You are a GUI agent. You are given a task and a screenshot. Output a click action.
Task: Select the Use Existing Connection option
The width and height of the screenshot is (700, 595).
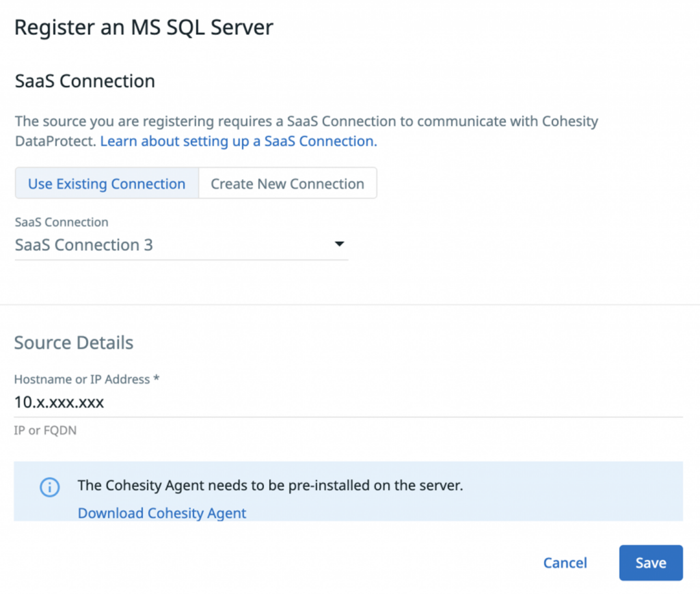click(x=107, y=184)
